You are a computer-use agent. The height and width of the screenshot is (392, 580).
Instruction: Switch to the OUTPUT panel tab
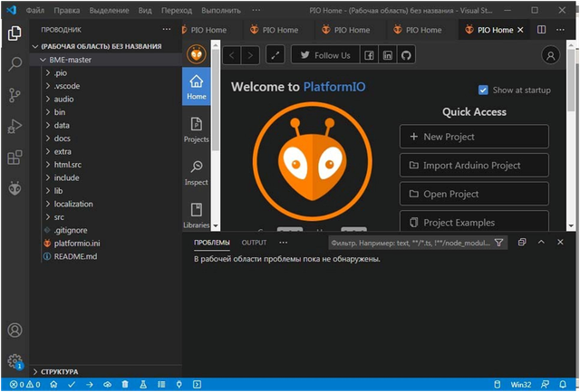[x=254, y=243]
